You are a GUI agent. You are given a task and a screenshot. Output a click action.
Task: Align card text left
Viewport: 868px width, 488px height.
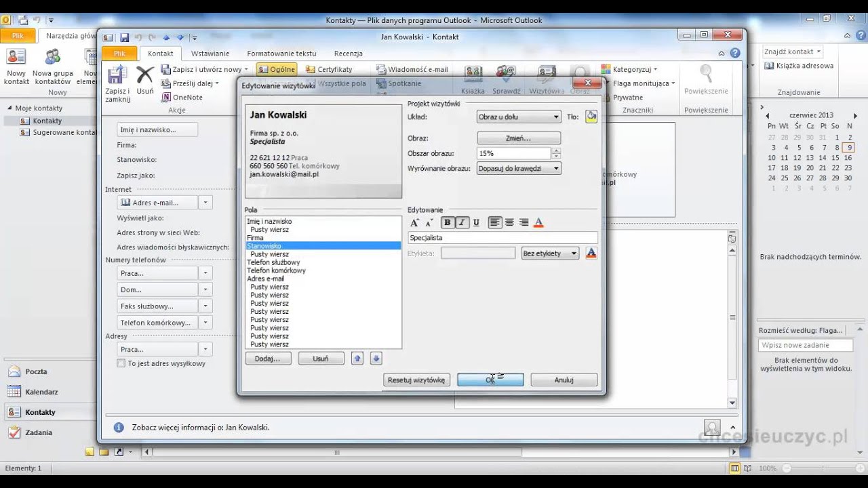click(x=496, y=222)
